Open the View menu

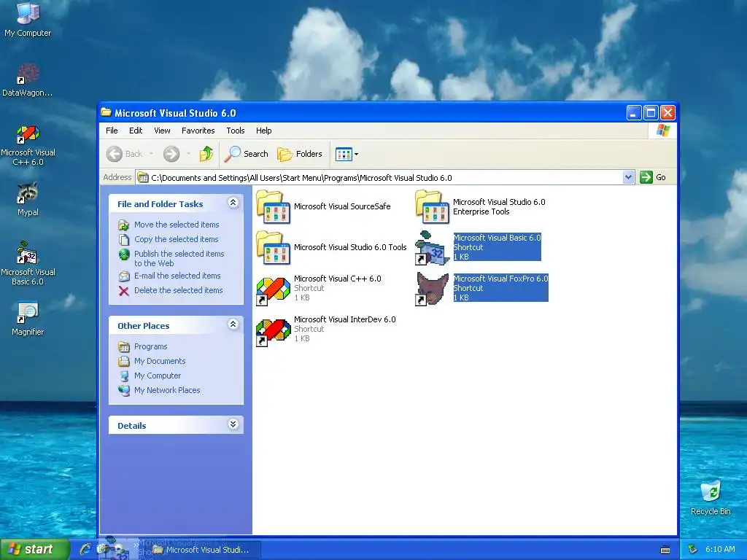click(162, 131)
